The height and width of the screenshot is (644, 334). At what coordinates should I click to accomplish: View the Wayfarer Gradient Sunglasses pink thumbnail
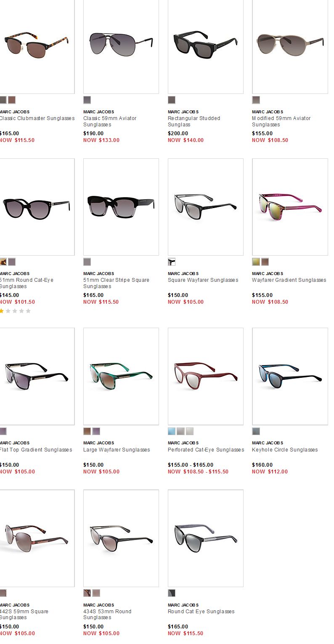pos(290,207)
